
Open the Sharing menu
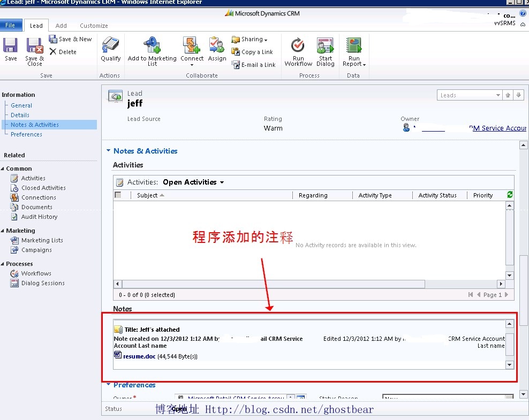pos(250,39)
